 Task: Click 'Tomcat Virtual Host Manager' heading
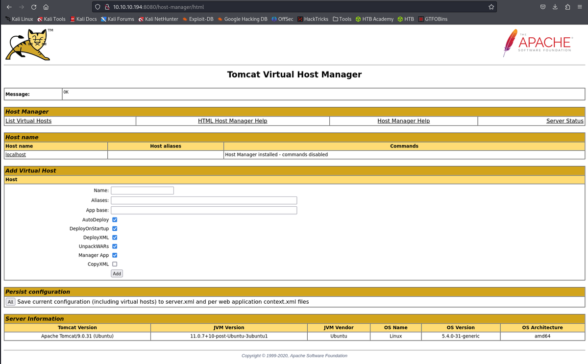(294, 74)
